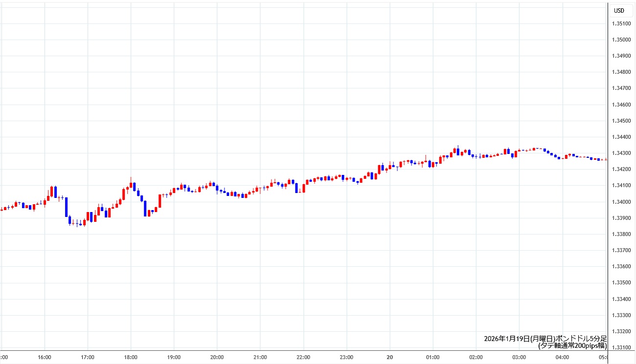Select the 1.34400 price level label

(x=621, y=137)
